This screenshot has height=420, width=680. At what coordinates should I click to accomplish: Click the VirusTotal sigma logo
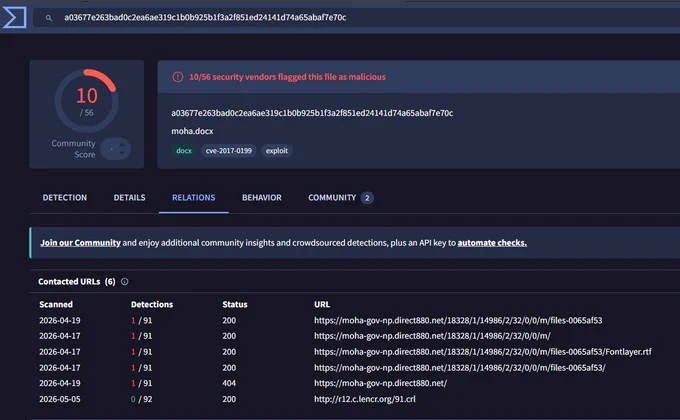coord(14,17)
